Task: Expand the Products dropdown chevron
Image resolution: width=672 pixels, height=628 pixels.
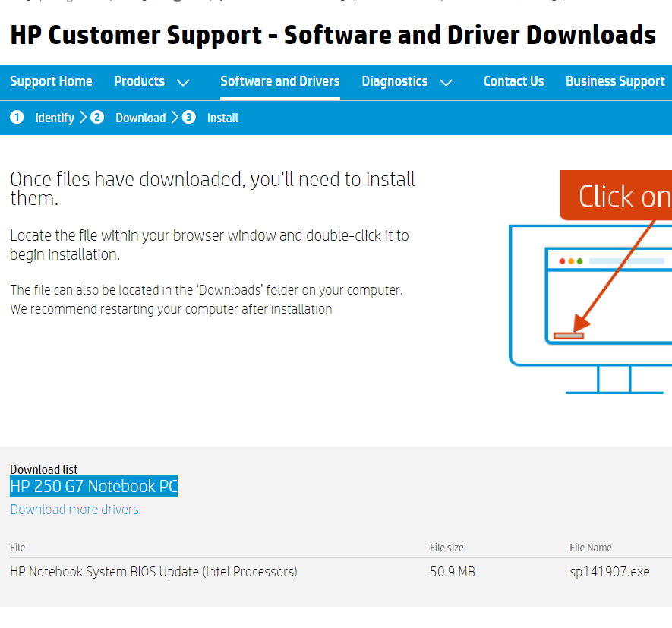Action: click(183, 82)
